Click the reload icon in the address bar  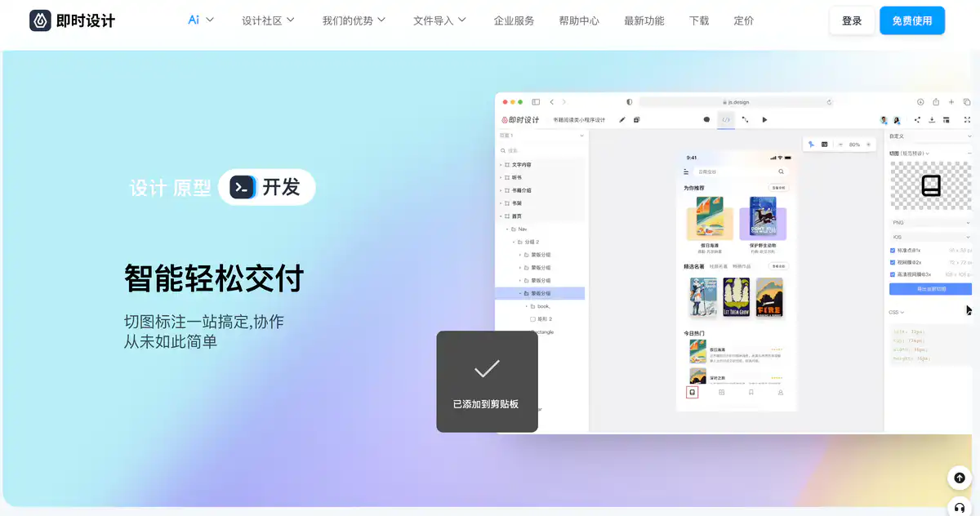(829, 102)
